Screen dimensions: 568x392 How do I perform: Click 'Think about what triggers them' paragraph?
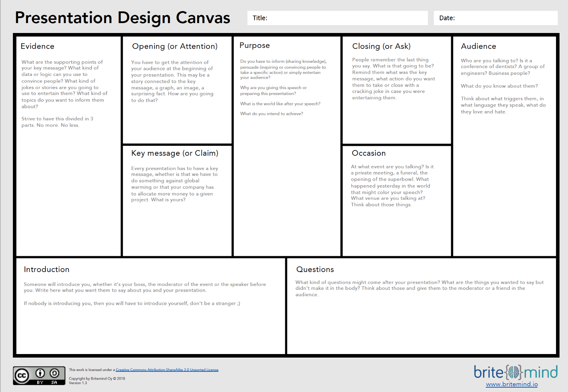click(503, 105)
